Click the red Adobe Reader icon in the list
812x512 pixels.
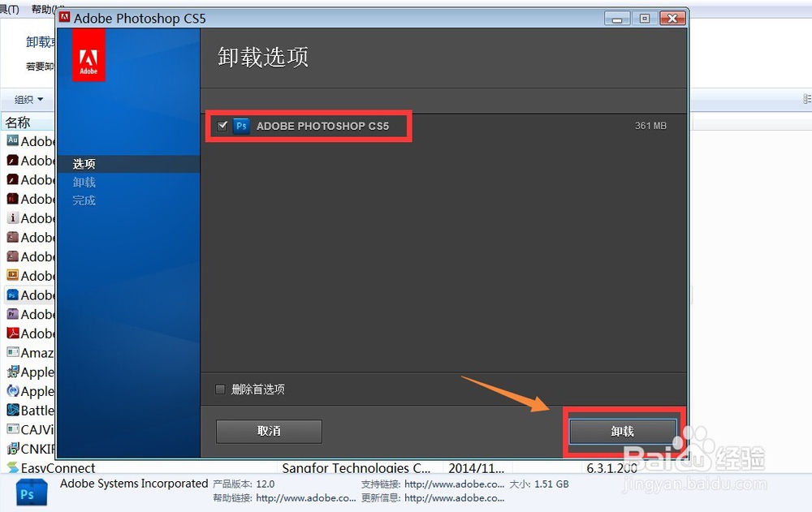pyautogui.click(x=11, y=333)
